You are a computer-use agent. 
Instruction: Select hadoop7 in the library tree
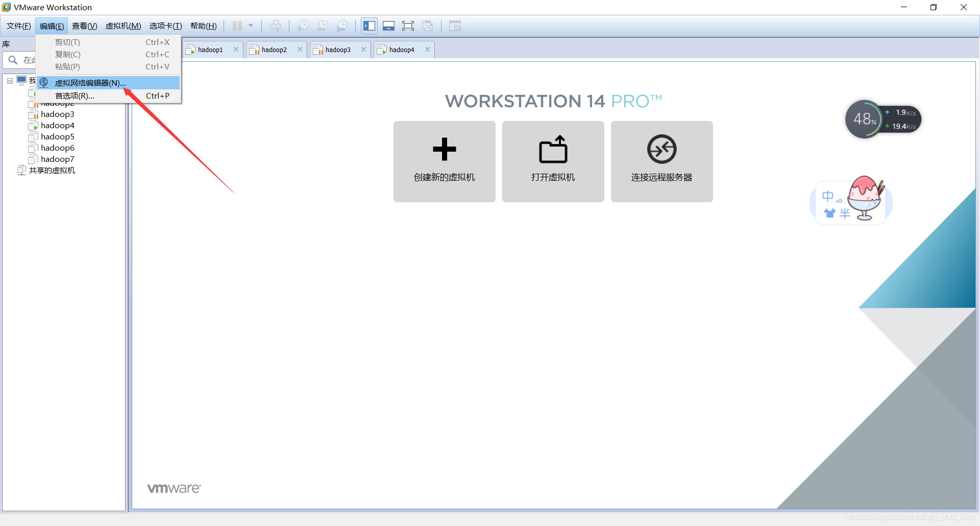pyautogui.click(x=58, y=159)
